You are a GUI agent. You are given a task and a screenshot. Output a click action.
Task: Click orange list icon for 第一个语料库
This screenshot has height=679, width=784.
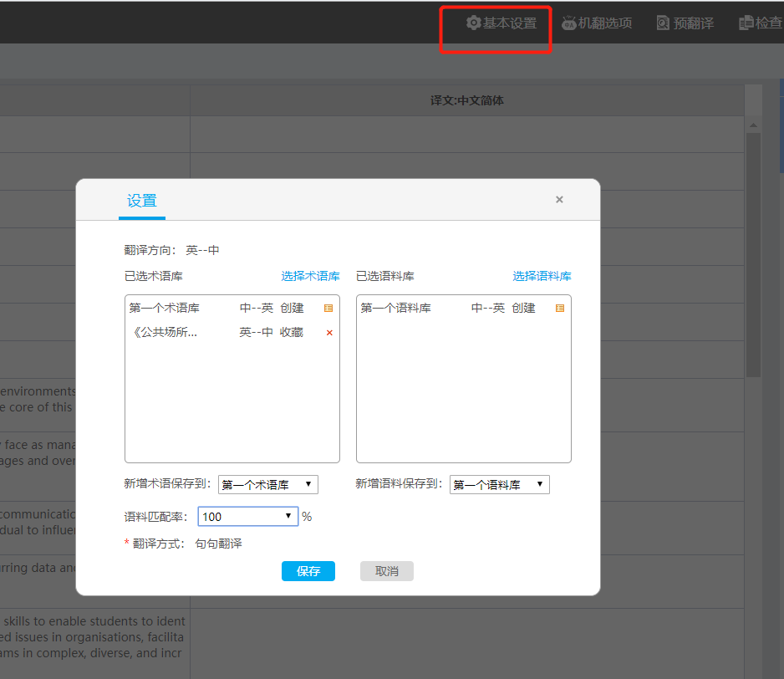coord(560,309)
